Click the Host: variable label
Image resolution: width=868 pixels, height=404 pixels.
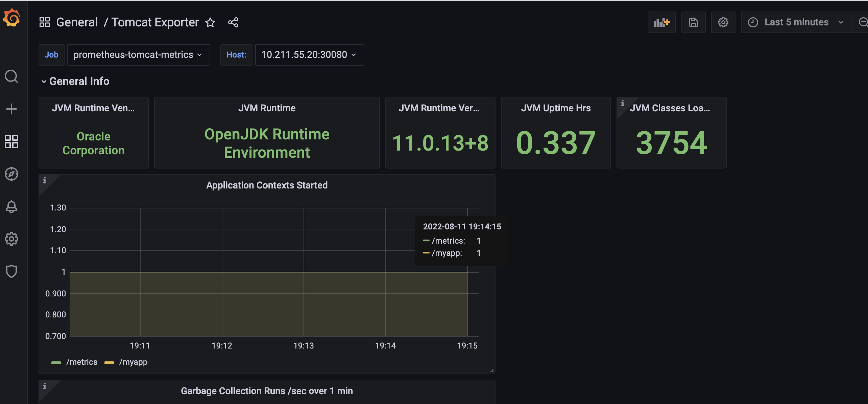click(x=236, y=55)
